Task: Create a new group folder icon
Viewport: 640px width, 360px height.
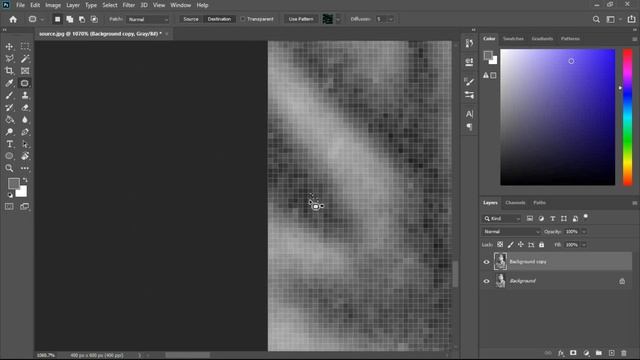Action: (x=598, y=353)
